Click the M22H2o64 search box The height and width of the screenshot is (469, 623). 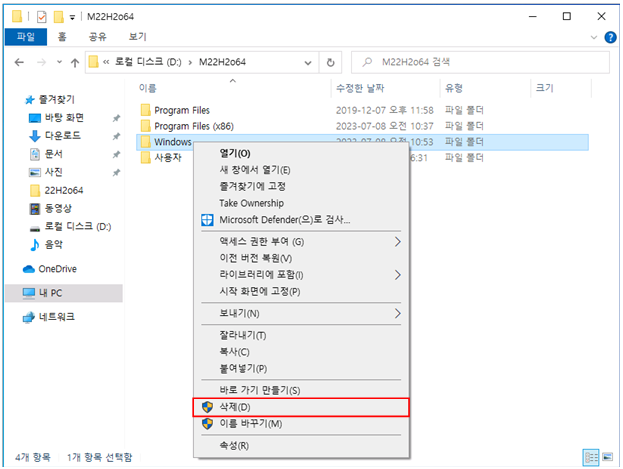pos(480,62)
